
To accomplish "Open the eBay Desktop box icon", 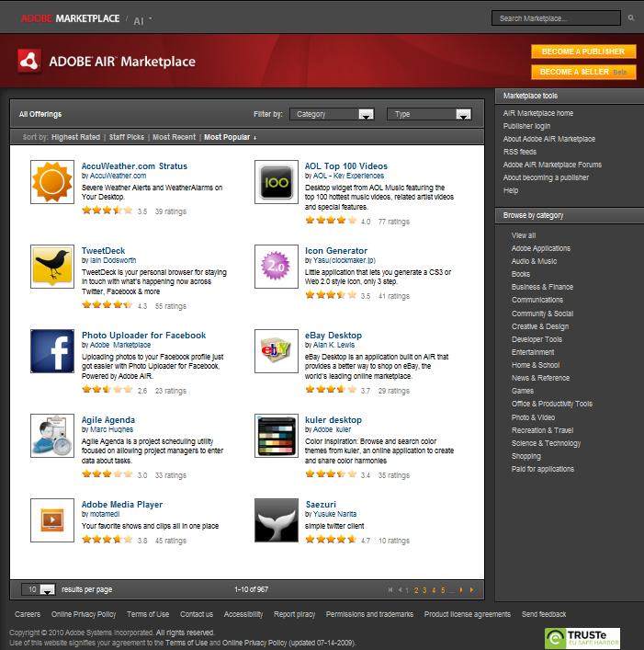I will pos(277,351).
